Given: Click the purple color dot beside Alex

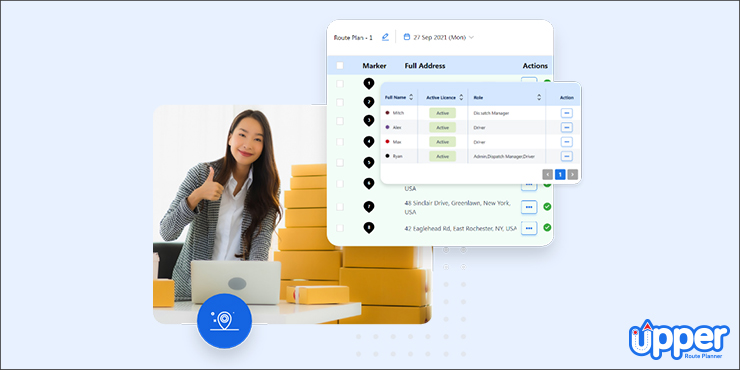Looking at the screenshot, I should [387, 127].
